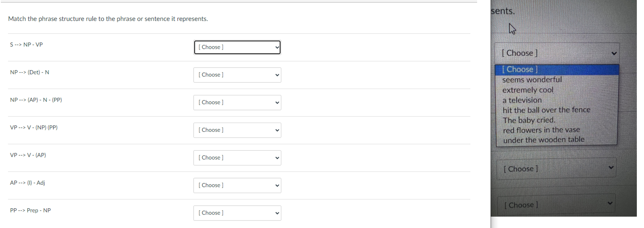Viewport: 644px width, 228px height.
Task: Click the photo's top Choose dropdown chevron
Action: (x=614, y=54)
